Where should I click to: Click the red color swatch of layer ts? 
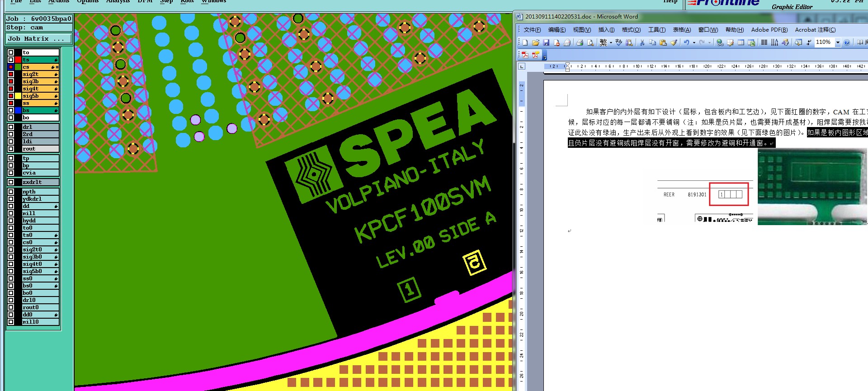click(18, 60)
